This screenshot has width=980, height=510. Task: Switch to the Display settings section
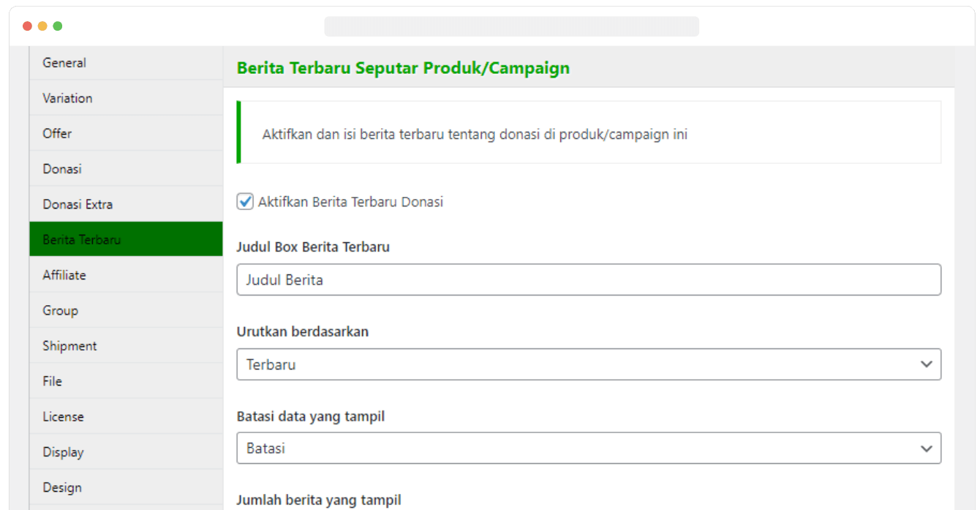tap(62, 451)
